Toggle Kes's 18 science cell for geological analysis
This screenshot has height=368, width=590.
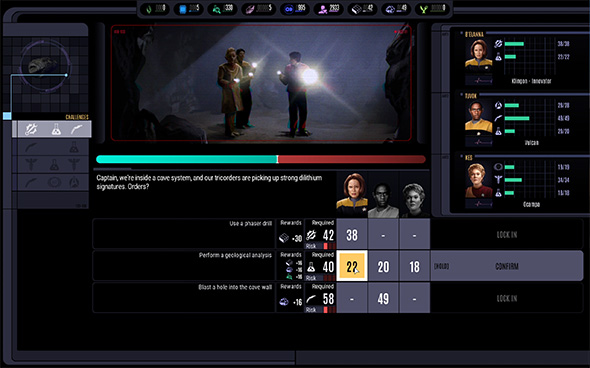(414, 266)
